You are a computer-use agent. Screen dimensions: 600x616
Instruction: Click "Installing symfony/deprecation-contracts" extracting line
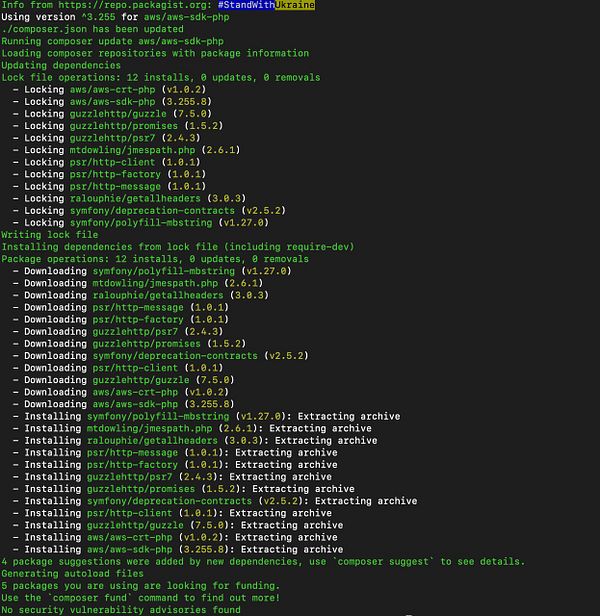click(215, 501)
